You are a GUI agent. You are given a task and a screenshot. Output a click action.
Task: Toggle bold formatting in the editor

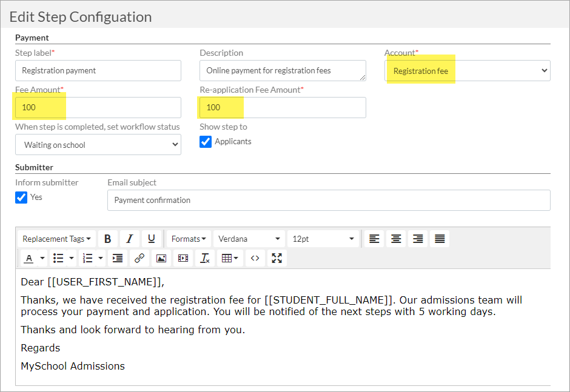(x=107, y=239)
